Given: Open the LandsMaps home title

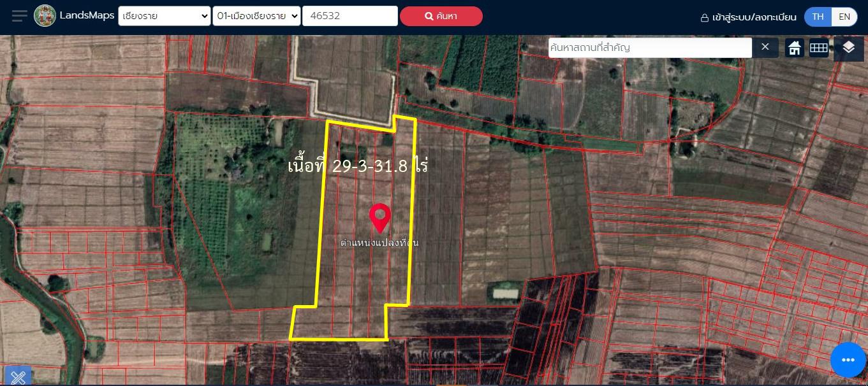Looking at the screenshot, I should tap(87, 16).
